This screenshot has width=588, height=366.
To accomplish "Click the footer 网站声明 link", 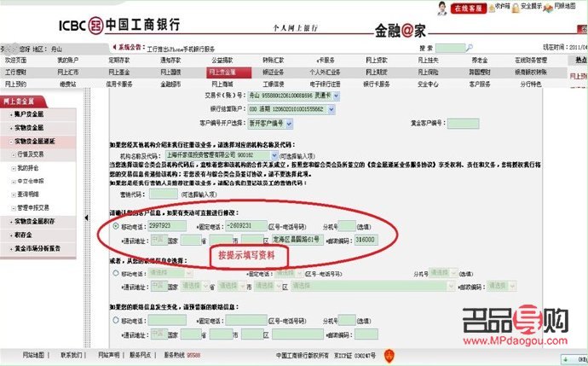I will [x=109, y=355].
